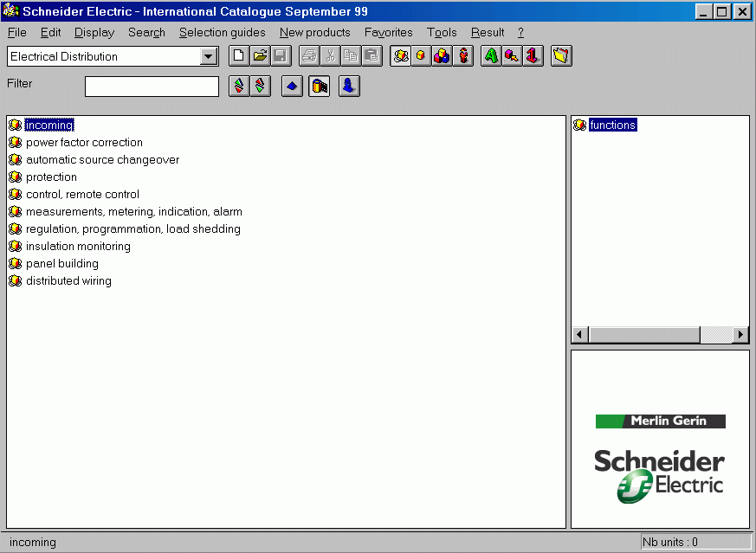Viewport: 756px width, 553px height.
Task: Select measurements, metering, indication, alarm item
Action: click(x=134, y=212)
